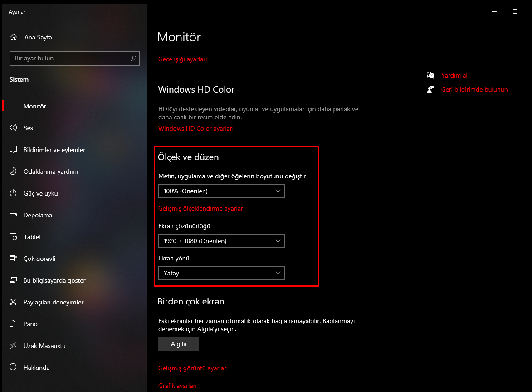Minimize the Ayarlar window

point(494,11)
